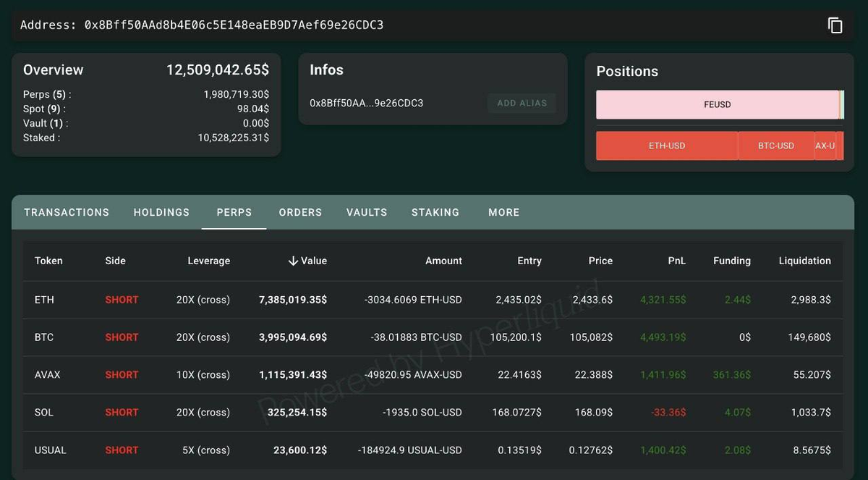This screenshot has height=480, width=868.
Task: Select the BTC-USD position segment
Action: tap(775, 146)
